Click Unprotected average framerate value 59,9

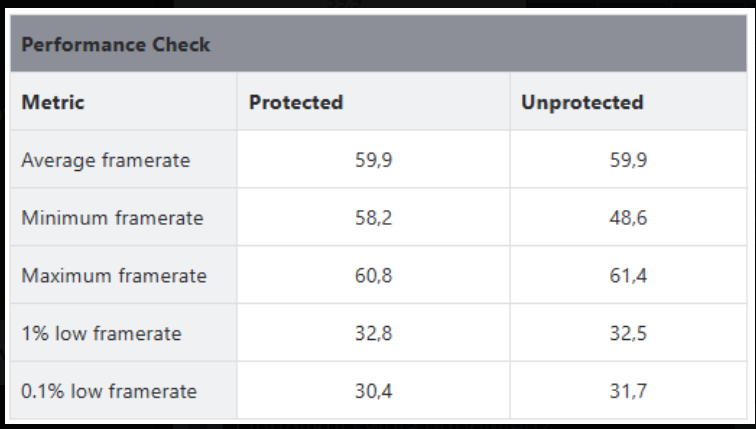point(628,160)
